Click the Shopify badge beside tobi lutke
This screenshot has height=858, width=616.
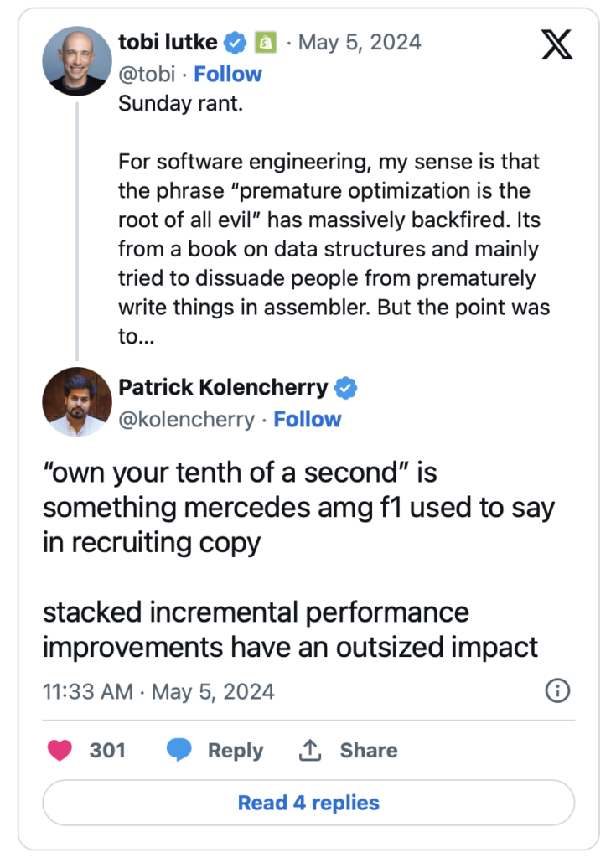264,42
